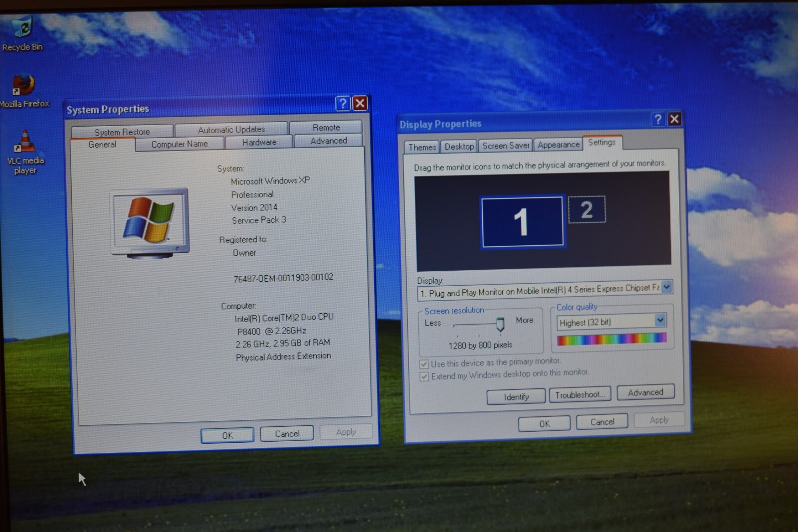Cancel the Display Properties dialog
The width and height of the screenshot is (798, 532).
click(602, 422)
